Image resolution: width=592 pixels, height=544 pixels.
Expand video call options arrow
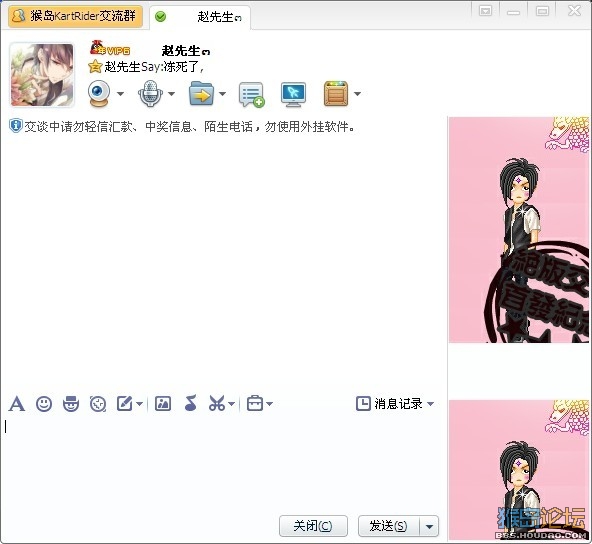(120, 94)
